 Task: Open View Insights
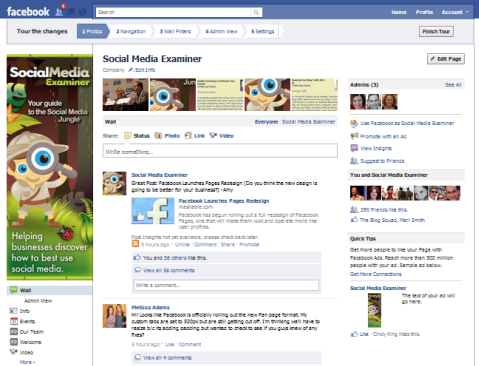pyautogui.click(x=371, y=148)
